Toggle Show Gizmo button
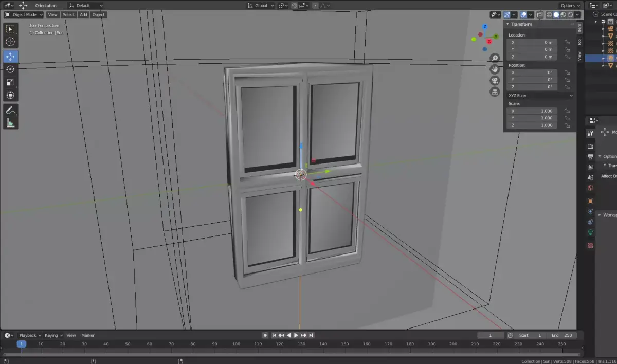Viewport: 617px width, 364px height. (x=507, y=15)
